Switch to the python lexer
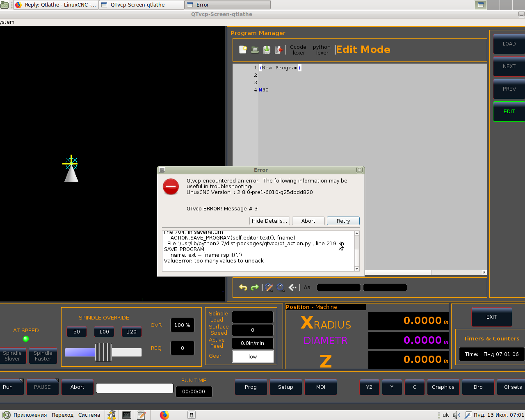The image size is (525, 420). (x=322, y=50)
